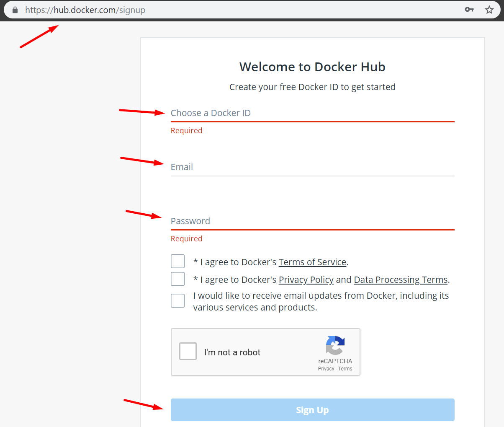Tick the email updates from Docker checkbox
This screenshot has height=427, width=504.
pyautogui.click(x=177, y=300)
